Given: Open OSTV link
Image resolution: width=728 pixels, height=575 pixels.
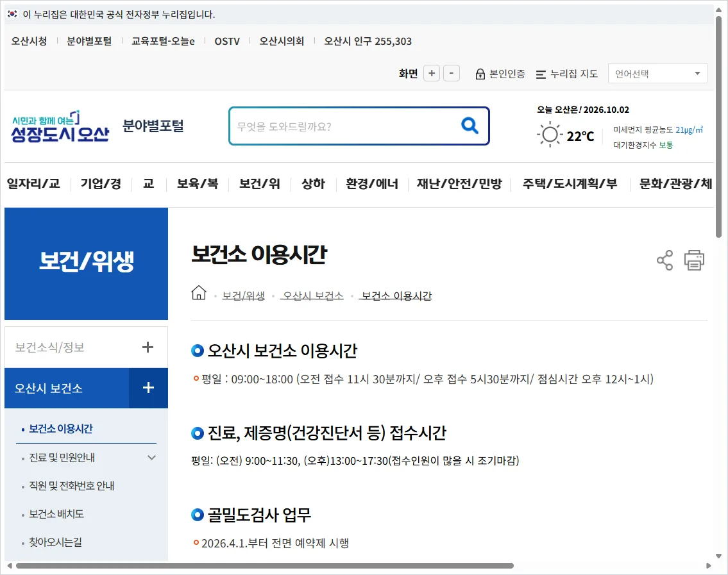Looking at the screenshot, I should (x=227, y=41).
